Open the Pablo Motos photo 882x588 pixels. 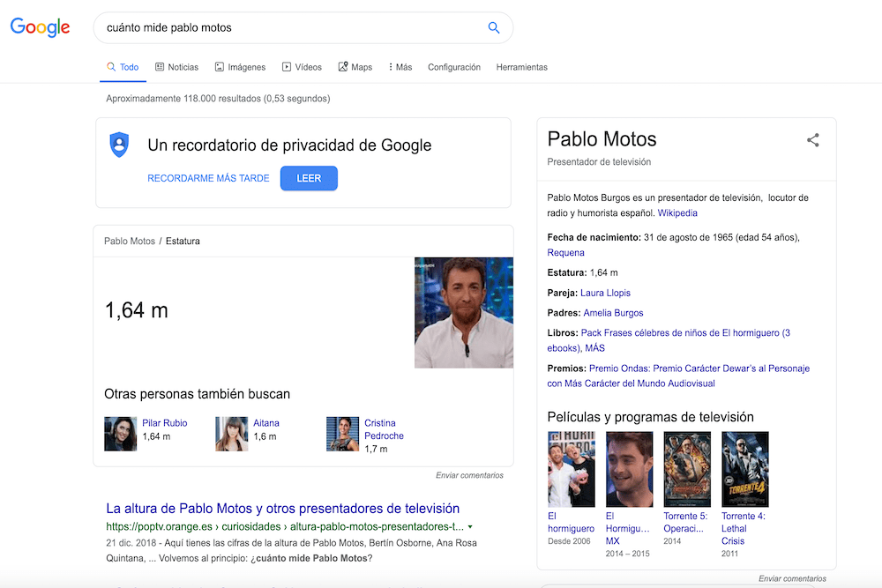(x=464, y=312)
